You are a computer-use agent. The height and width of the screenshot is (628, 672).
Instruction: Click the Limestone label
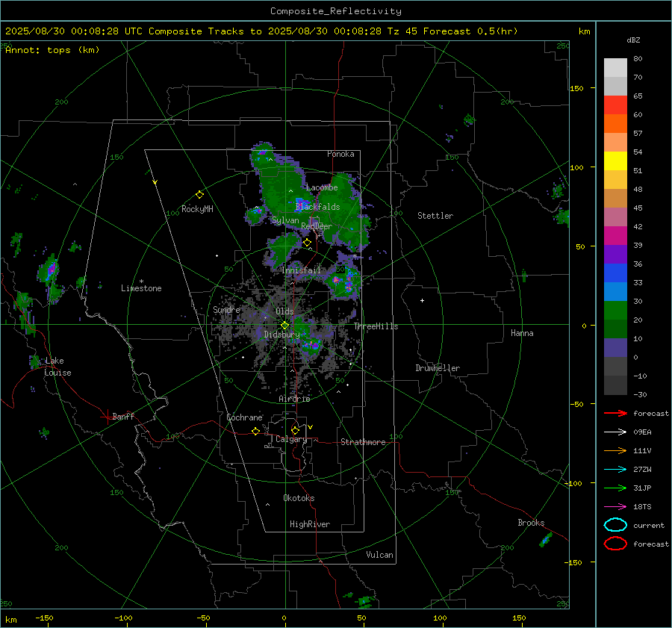point(141,288)
